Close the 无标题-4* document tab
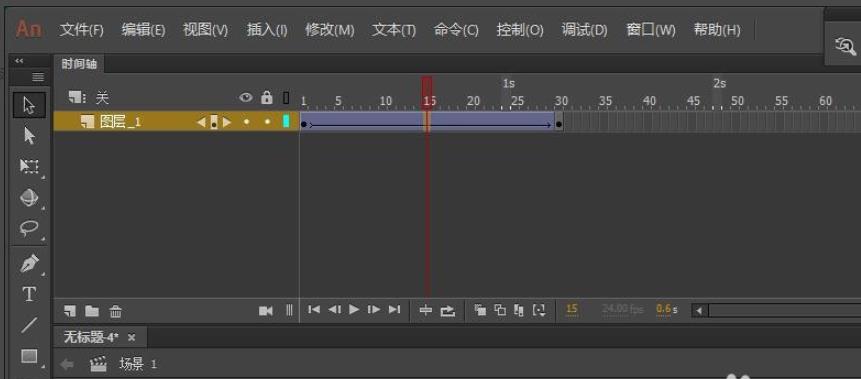 (131, 337)
